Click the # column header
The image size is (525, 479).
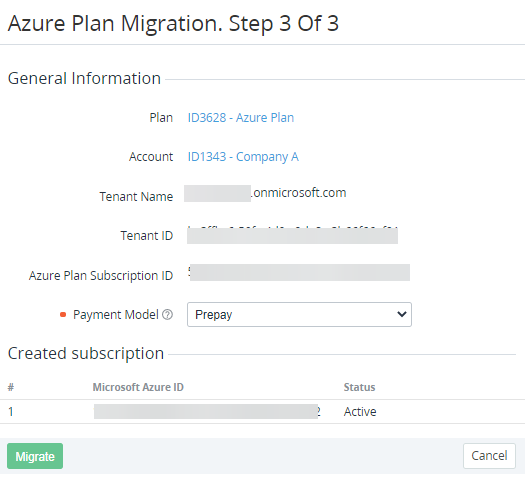11,387
